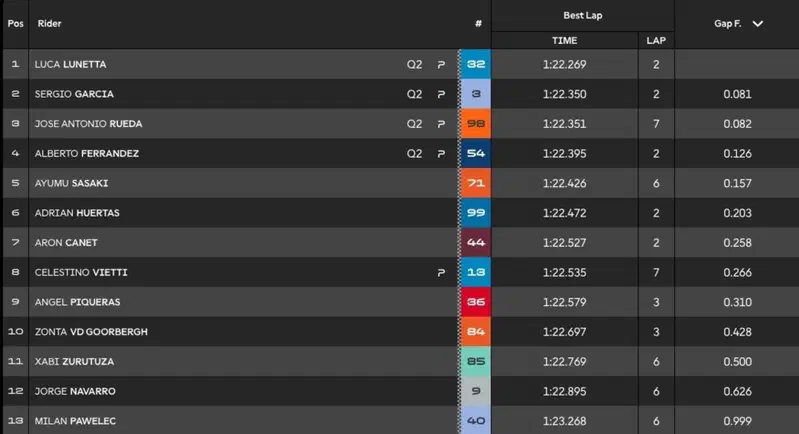The image size is (799, 434).
Task: Click the pit icon beside Sergio Garcia
Action: point(441,94)
